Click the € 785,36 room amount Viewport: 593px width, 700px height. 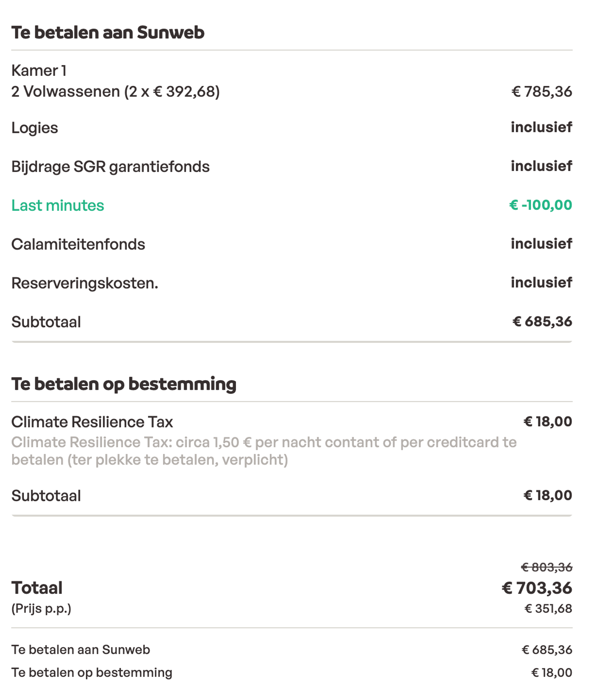point(542,91)
